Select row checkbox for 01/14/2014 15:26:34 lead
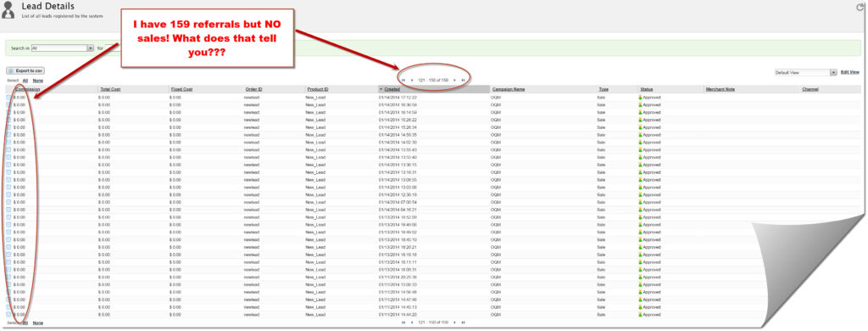 pyautogui.click(x=8, y=127)
